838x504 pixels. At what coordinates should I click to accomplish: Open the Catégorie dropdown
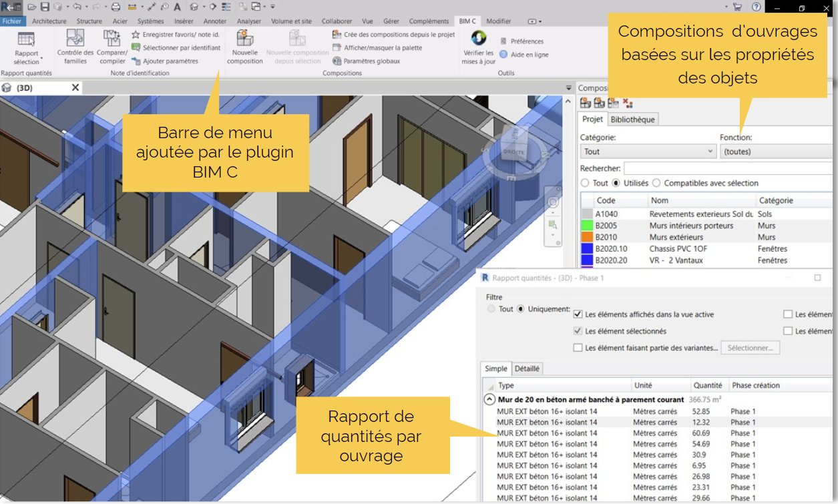point(648,152)
